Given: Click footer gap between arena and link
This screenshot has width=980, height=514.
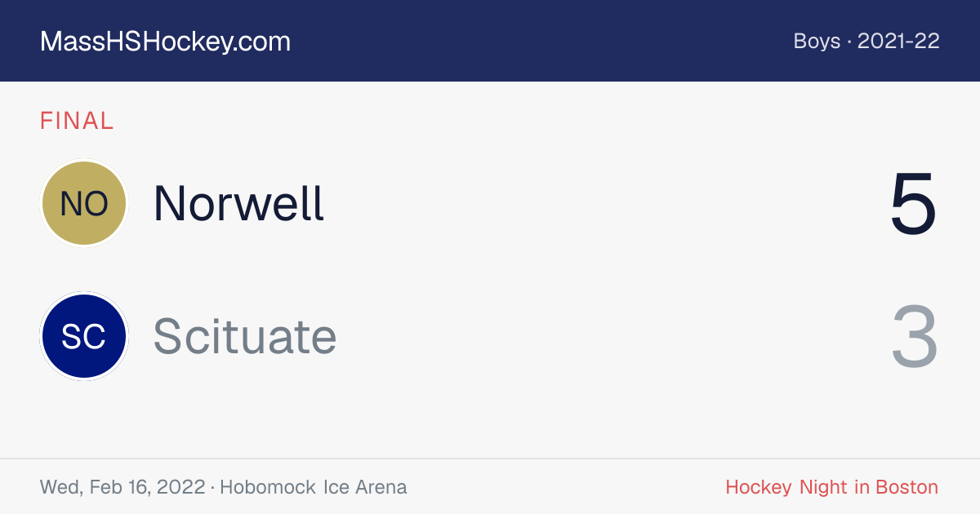Looking at the screenshot, I should pos(566,487).
